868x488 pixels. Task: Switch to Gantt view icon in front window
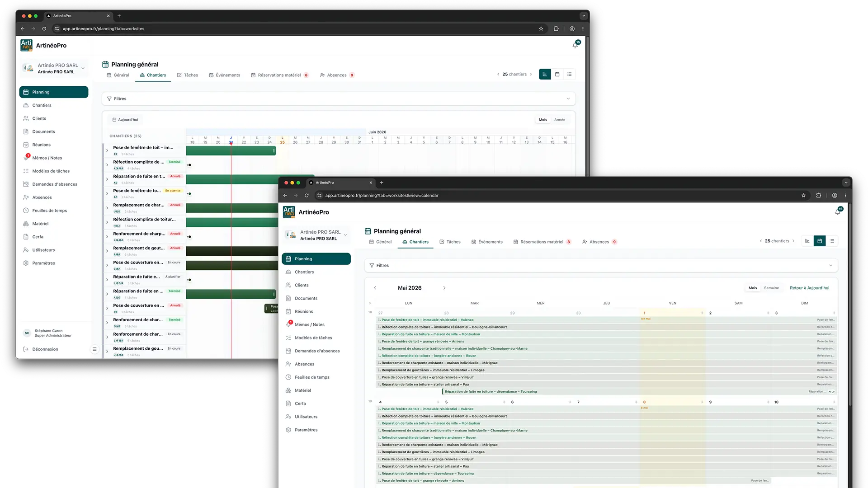pos(807,241)
